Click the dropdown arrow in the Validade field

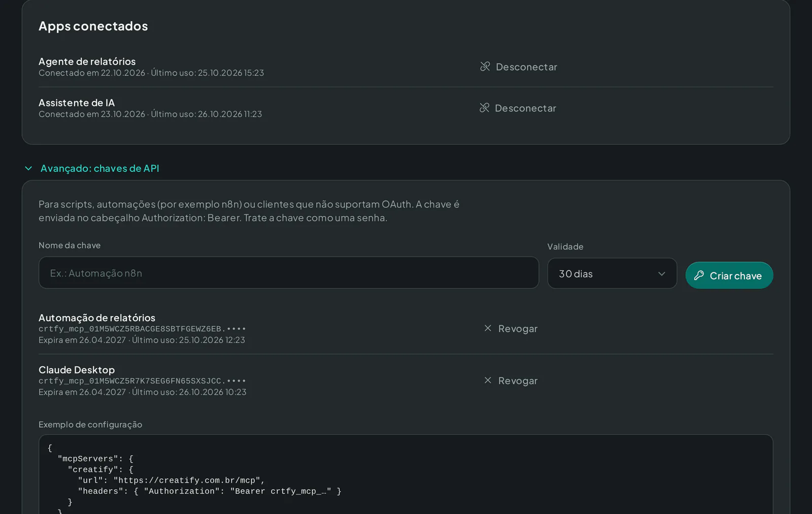pos(662,274)
